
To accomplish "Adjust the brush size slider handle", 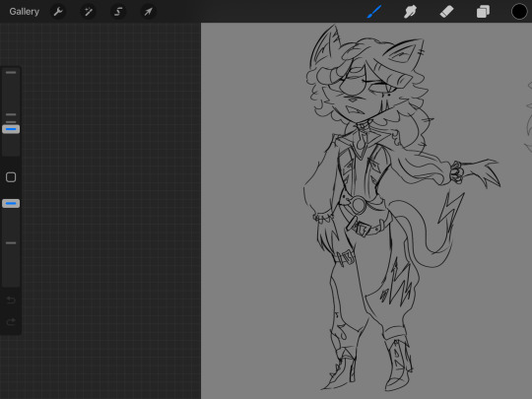I will (x=11, y=129).
